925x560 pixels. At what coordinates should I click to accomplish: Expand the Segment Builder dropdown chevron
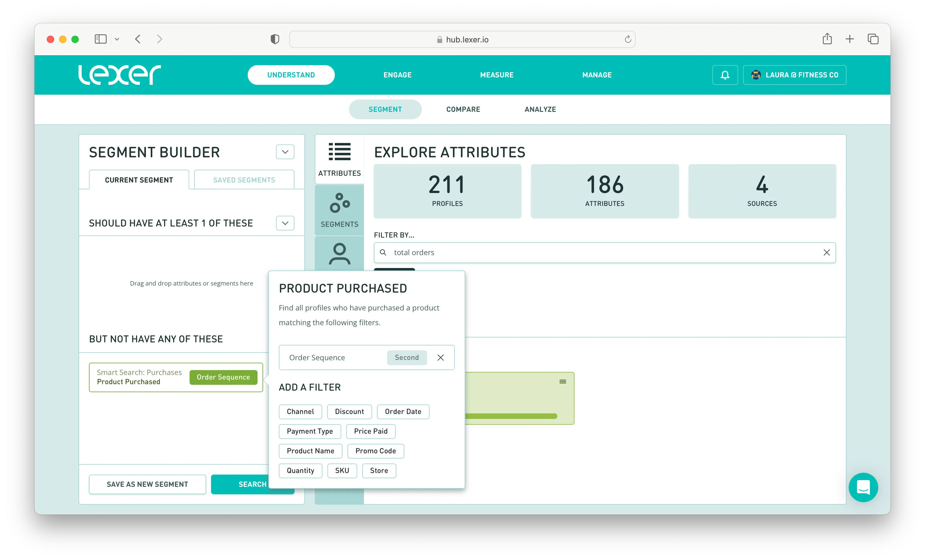[285, 152]
